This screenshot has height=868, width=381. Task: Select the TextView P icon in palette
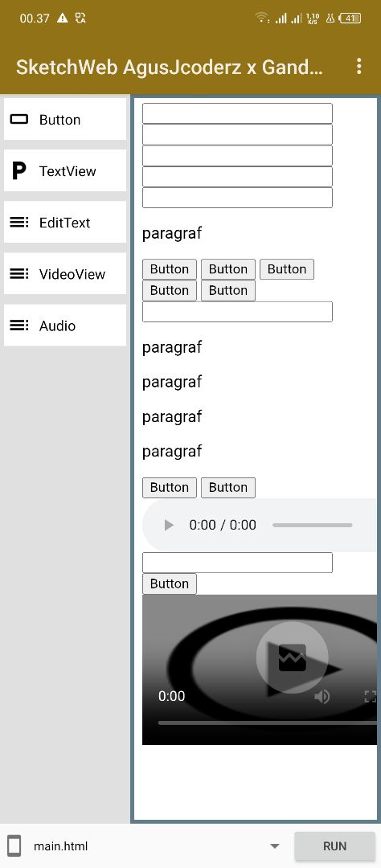pos(19,171)
